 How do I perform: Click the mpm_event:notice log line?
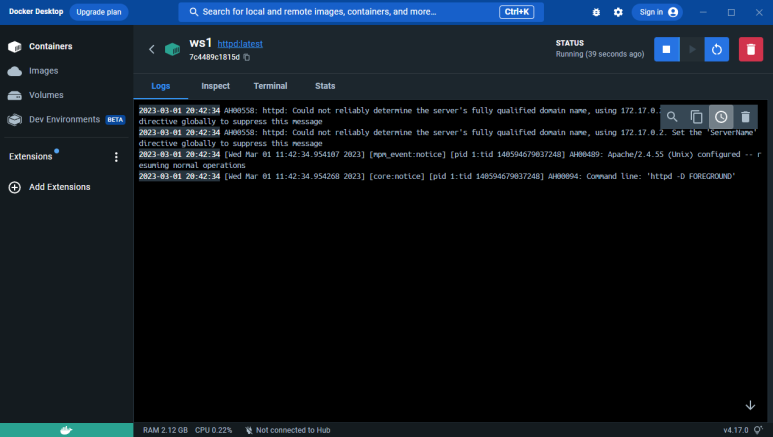pos(450,160)
